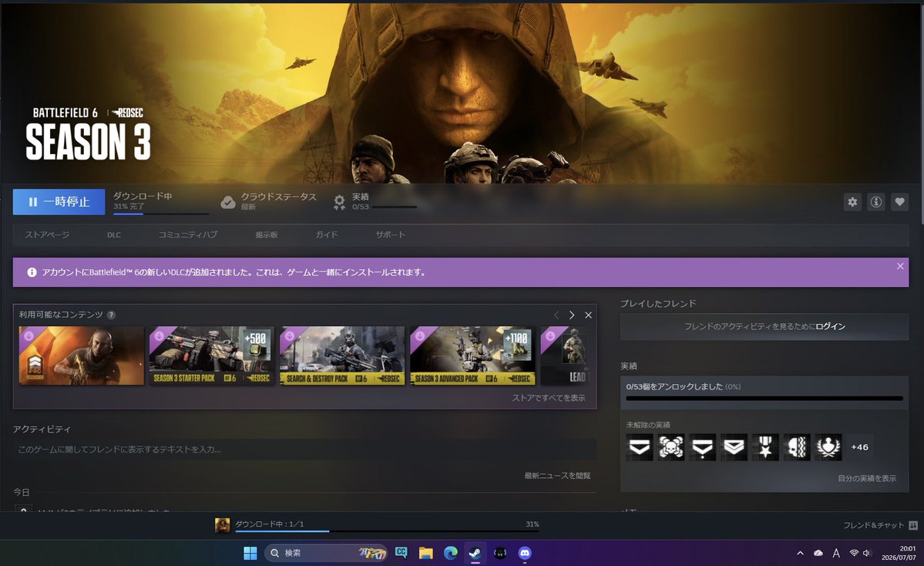The width and height of the screenshot is (924, 566).
Task: Open the ガイド tab
Action: pyautogui.click(x=327, y=234)
